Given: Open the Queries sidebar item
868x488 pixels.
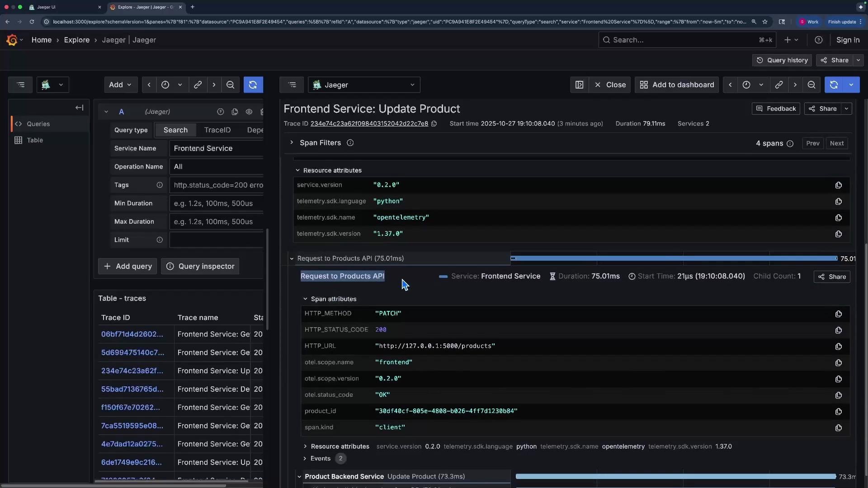Looking at the screenshot, I should tap(50, 124).
